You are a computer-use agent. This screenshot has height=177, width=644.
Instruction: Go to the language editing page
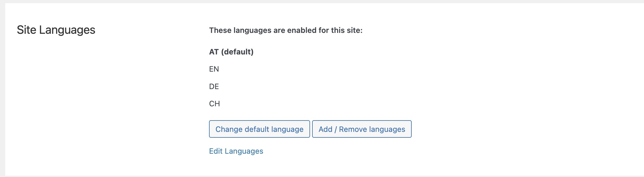click(236, 151)
